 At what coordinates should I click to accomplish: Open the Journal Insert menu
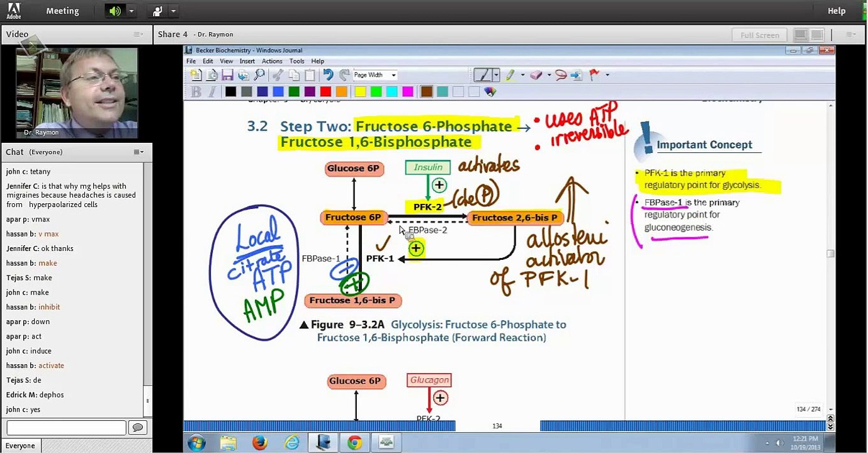(247, 61)
